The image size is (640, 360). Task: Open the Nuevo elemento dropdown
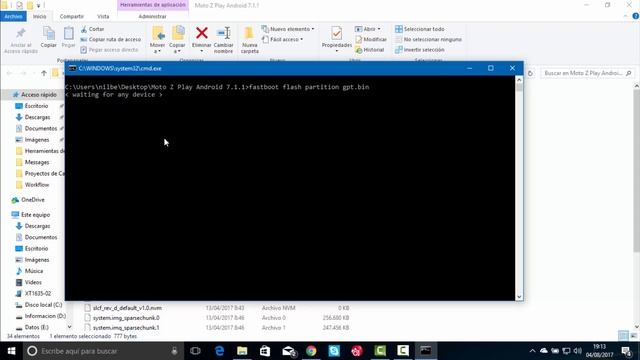[x=288, y=29]
